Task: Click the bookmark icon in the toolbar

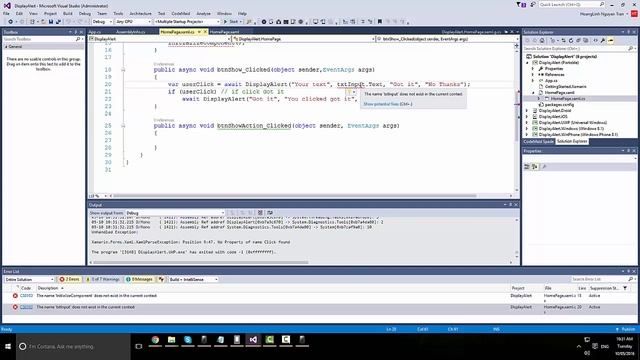Action: [x=380, y=22]
